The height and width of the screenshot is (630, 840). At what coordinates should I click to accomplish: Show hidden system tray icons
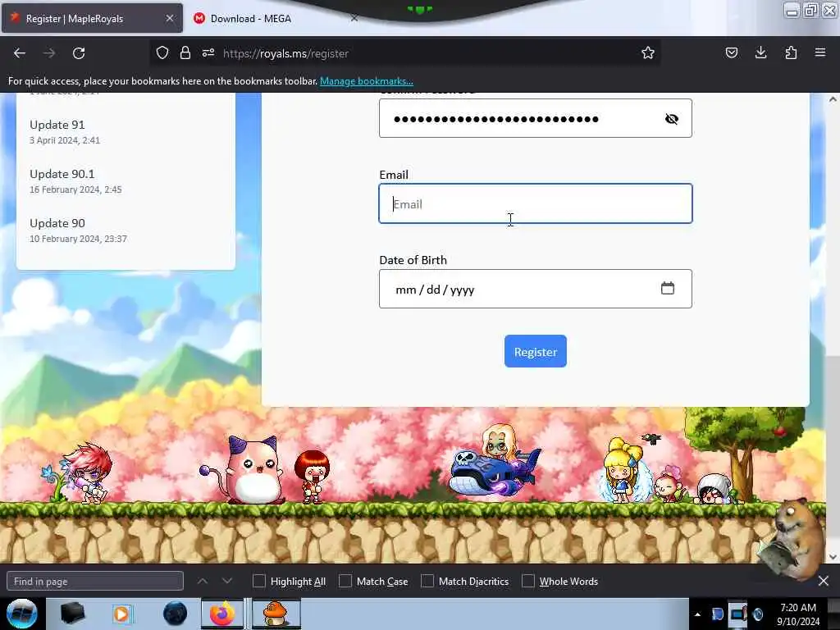pos(697,614)
